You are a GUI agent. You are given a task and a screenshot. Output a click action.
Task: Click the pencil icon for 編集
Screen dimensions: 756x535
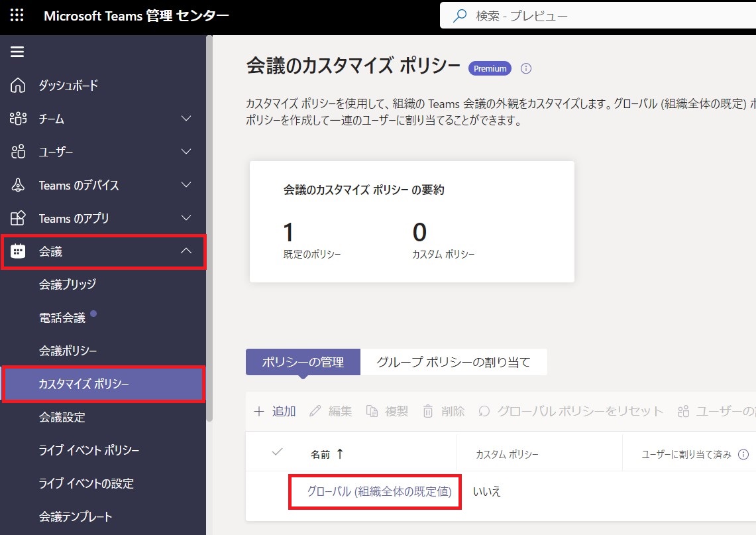[315, 411]
